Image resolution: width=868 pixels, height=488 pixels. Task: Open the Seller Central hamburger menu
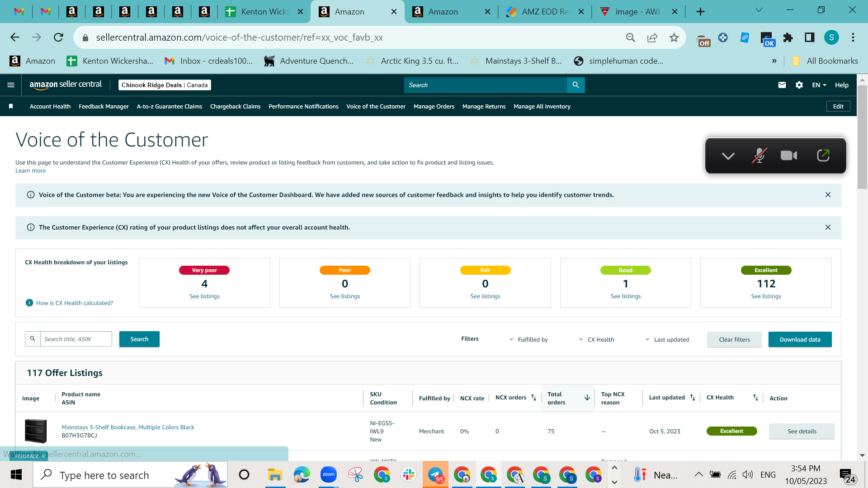(11, 85)
